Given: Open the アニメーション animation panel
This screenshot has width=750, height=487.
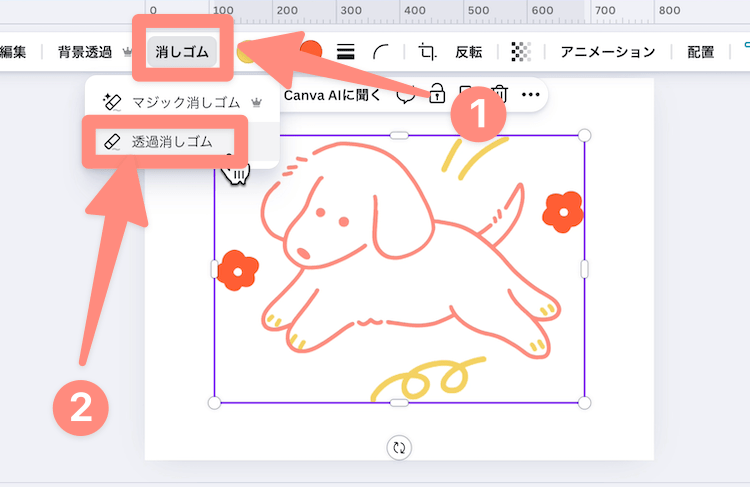Looking at the screenshot, I should pos(608,52).
